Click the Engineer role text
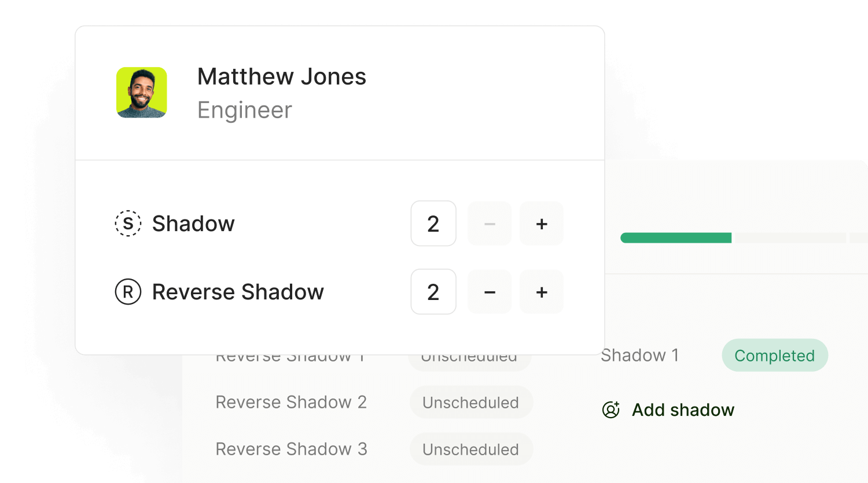Screen dimensions: 868x483 point(245,110)
